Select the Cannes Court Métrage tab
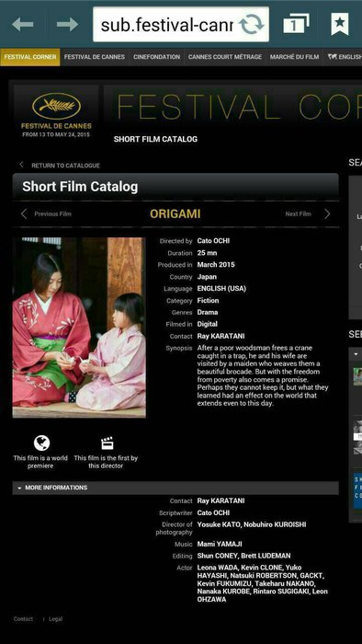Viewport: 362px width, 644px height. [225, 57]
